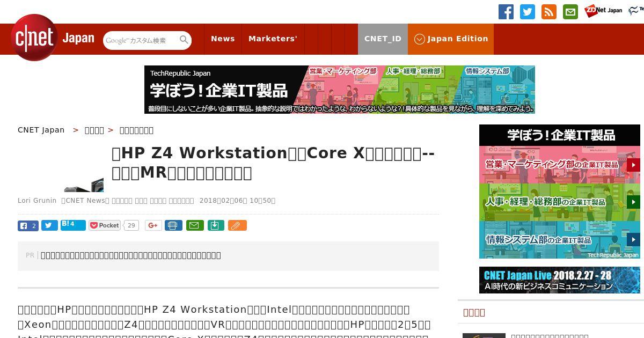
Task: Go to CNET Japan breadcrumb
Action: tap(41, 130)
